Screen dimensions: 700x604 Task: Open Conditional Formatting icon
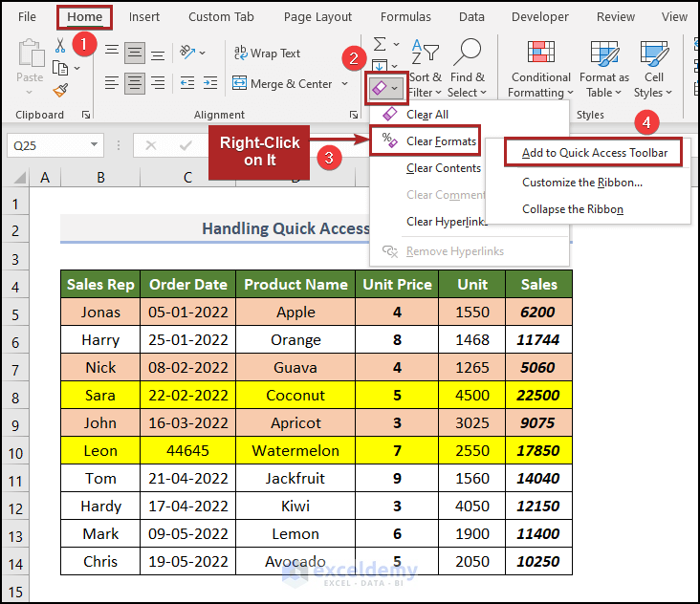(x=541, y=53)
